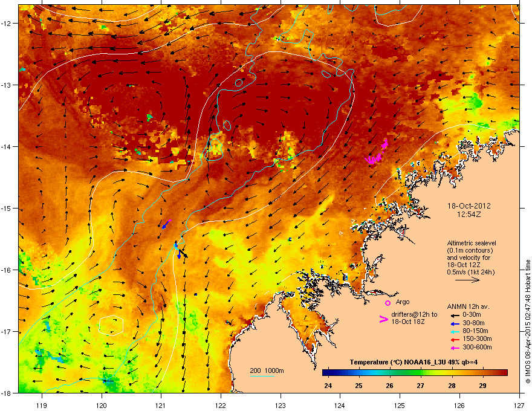This screenshot has height=411, width=532.
Task: Click the black ANMN mooring arrow on the map
Action: pos(183,253)
